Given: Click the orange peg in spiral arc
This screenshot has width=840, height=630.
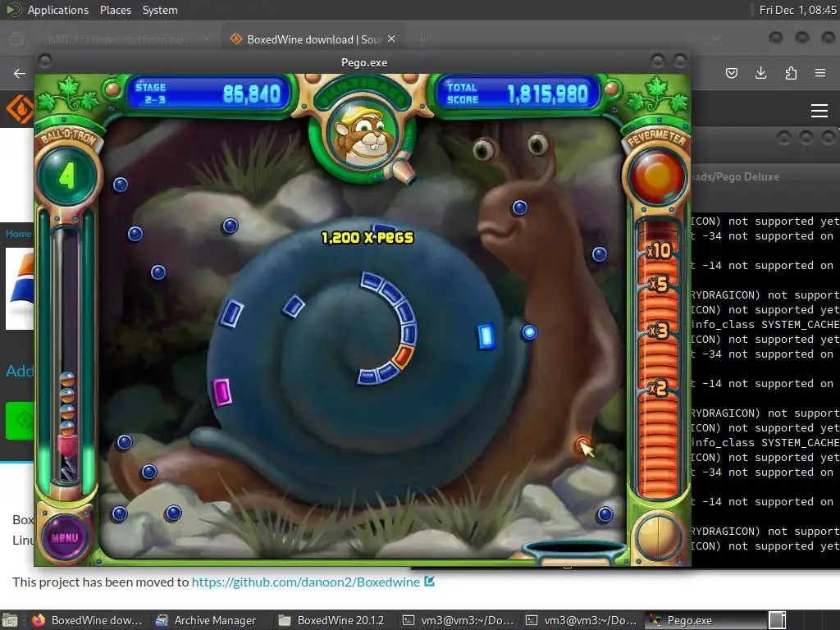Looking at the screenshot, I should point(404,356).
